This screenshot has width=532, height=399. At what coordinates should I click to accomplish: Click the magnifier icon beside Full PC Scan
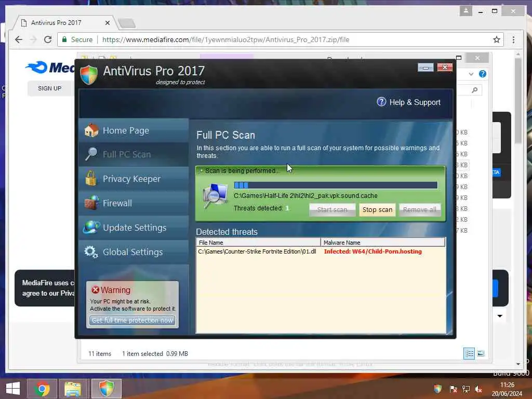(x=91, y=154)
